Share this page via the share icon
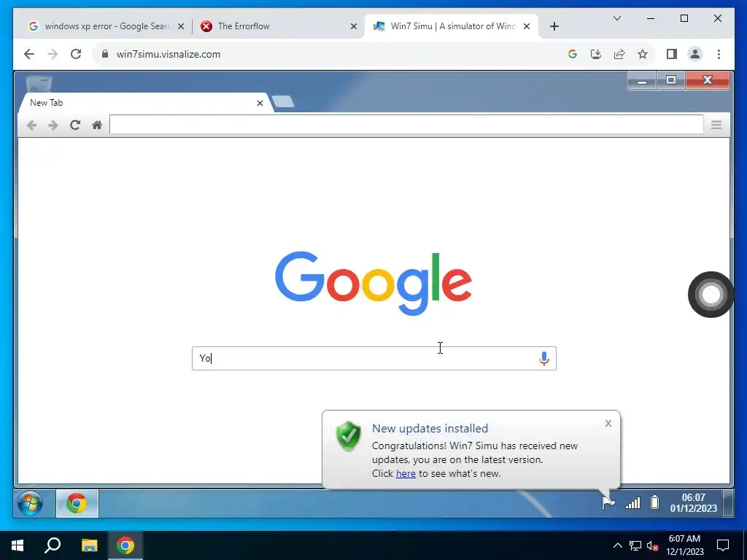 (619, 54)
